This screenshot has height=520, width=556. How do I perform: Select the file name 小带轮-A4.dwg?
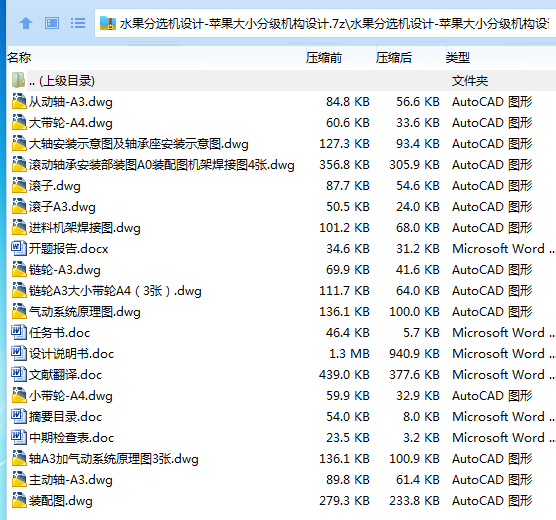click(71, 395)
